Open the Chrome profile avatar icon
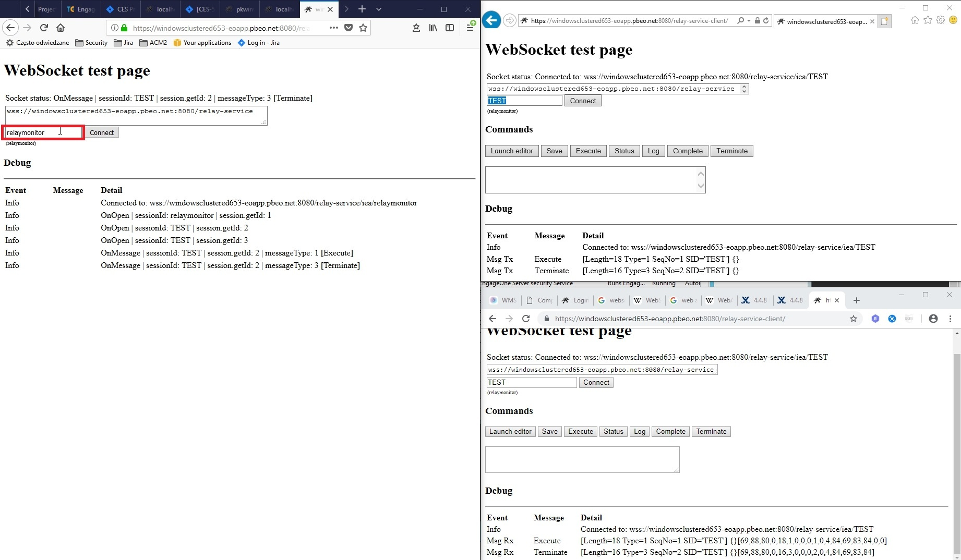This screenshot has height=560, width=961. pos(933,319)
